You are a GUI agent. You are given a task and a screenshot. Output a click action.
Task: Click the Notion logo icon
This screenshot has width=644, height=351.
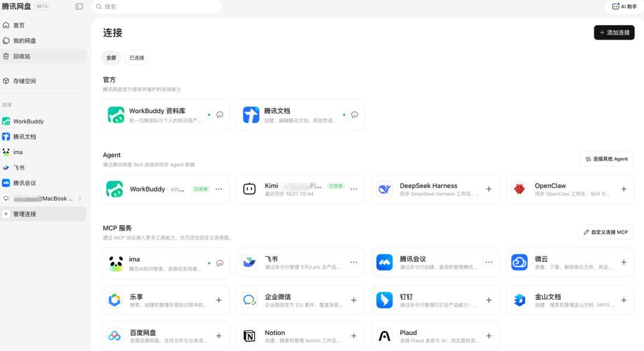[249, 336]
